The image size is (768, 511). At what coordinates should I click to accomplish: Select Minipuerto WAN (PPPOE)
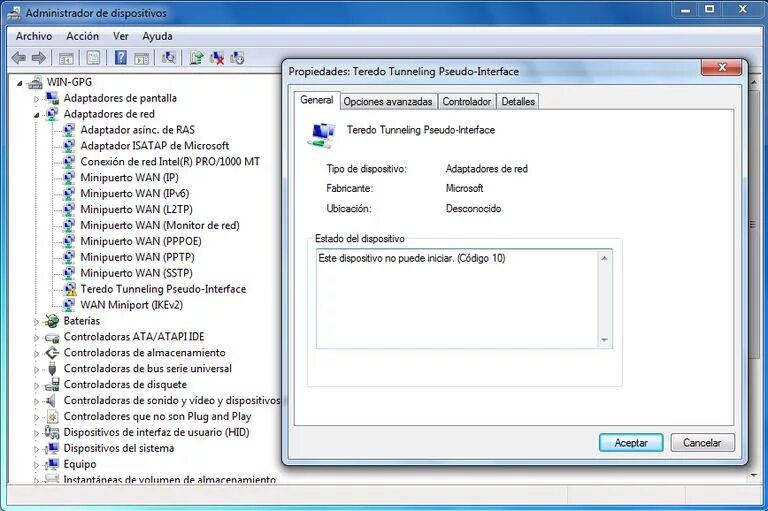click(x=141, y=241)
